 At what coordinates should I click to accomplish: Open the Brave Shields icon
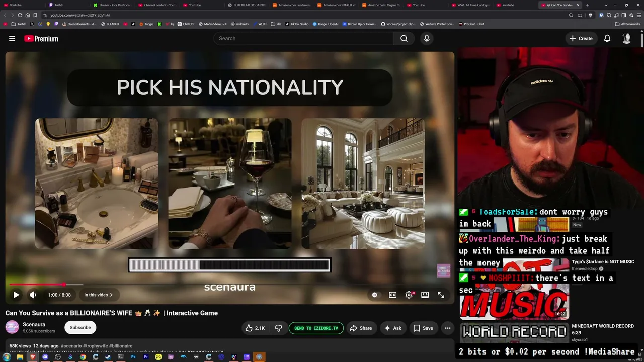tap(591, 15)
